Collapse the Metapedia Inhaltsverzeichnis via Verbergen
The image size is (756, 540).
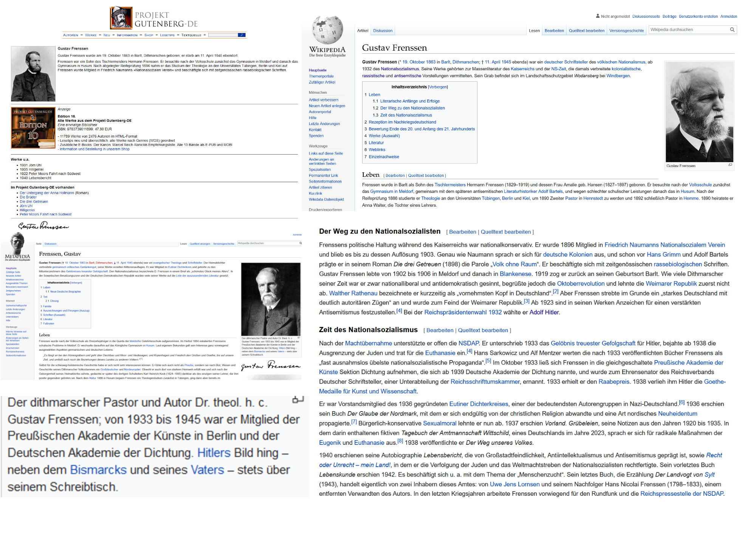coord(76,283)
